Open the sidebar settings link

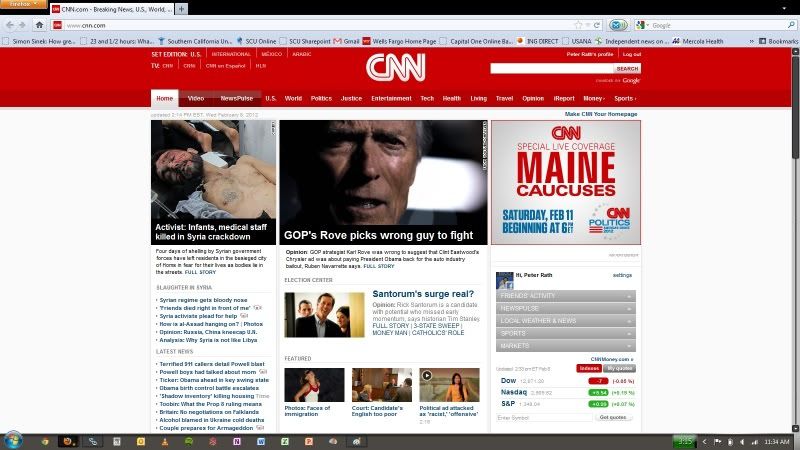click(622, 275)
